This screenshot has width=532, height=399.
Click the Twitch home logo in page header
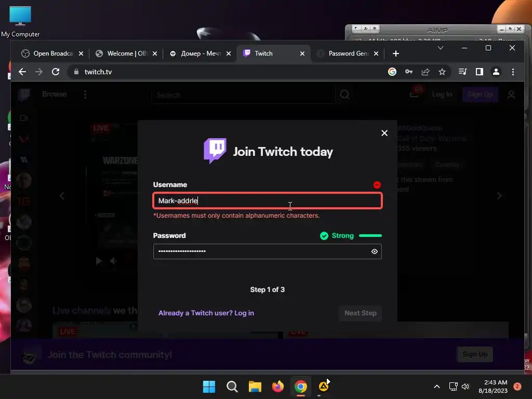(x=24, y=95)
